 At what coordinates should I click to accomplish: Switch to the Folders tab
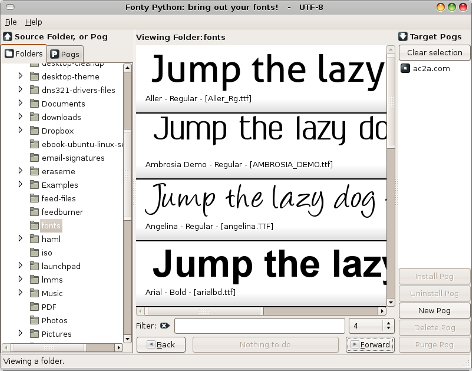[24, 54]
